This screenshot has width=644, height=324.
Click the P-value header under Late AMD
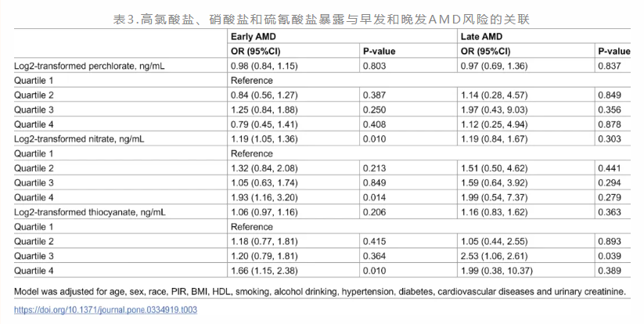tap(614, 52)
